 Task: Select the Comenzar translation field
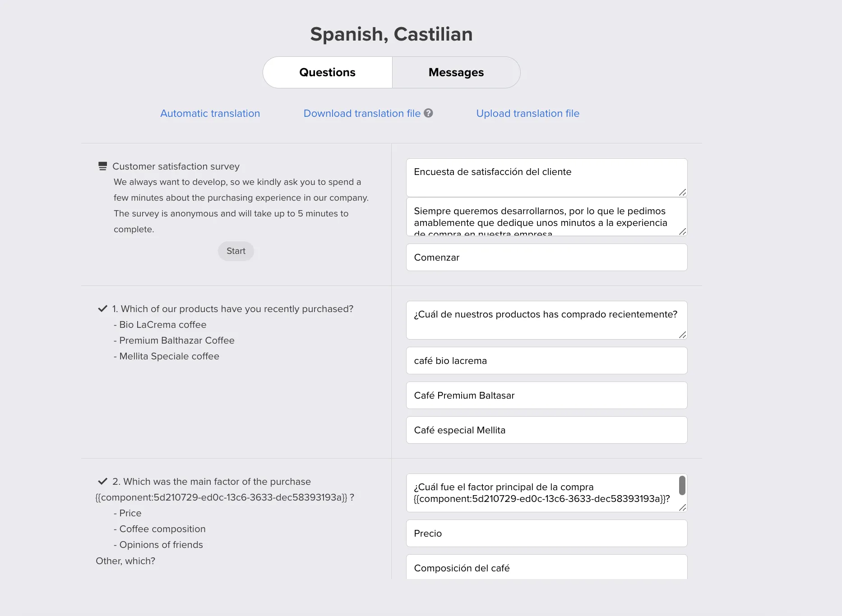click(546, 257)
